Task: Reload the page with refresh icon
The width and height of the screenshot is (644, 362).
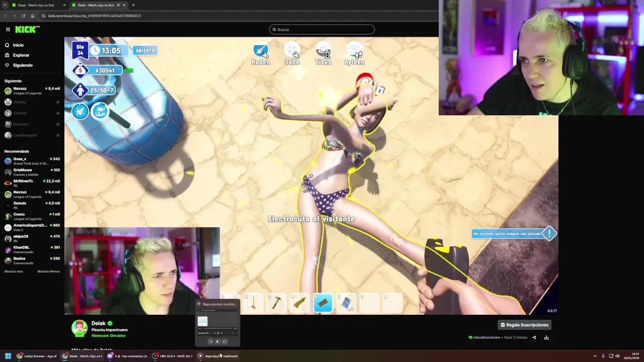Action: pos(23,16)
